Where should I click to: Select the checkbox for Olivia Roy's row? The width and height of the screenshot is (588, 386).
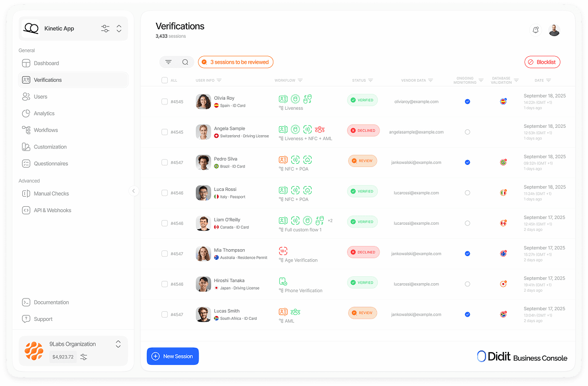165,102
